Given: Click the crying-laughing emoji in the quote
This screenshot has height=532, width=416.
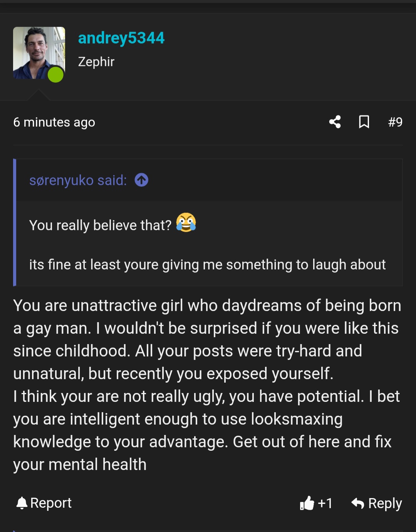Looking at the screenshot, I should coord(186,223).
